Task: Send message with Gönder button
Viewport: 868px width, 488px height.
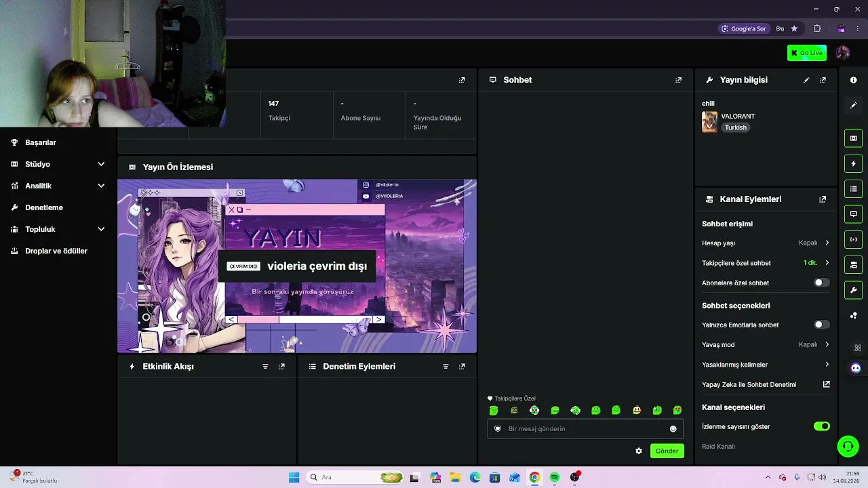Action: click(667, 451)
